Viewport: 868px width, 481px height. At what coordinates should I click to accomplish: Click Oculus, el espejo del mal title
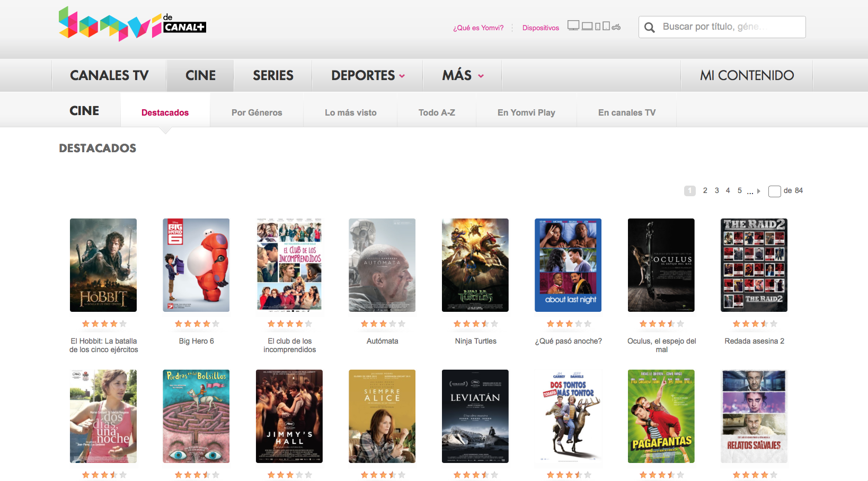click(662, 345)
